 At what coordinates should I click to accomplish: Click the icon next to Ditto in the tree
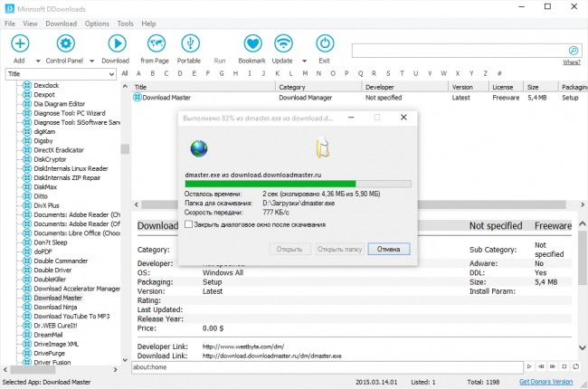tap(27, 196)
